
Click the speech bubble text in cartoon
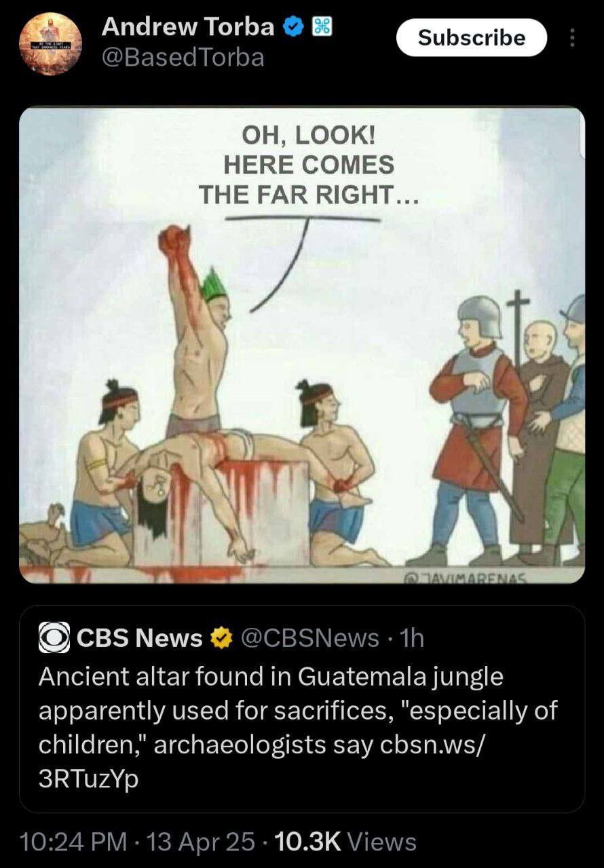309,165
